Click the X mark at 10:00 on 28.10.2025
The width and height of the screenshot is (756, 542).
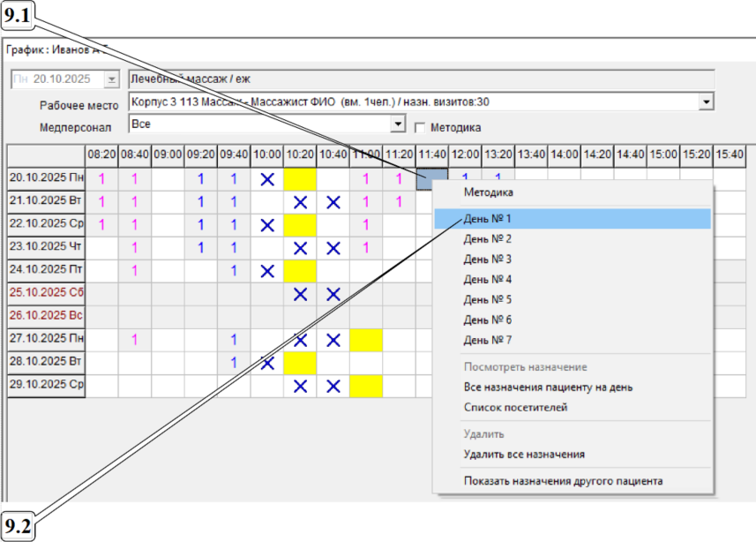click(267, 362)
